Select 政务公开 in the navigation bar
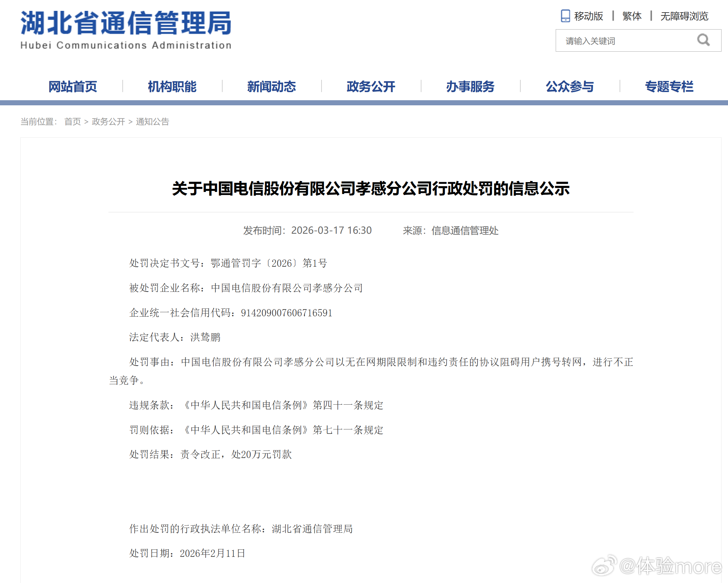The image size is (728, 583). click(x=371, y=87)
